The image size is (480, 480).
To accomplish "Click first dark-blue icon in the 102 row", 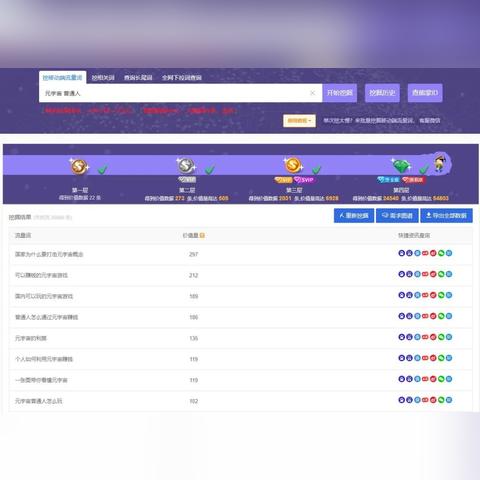I will tap(402, 400).
